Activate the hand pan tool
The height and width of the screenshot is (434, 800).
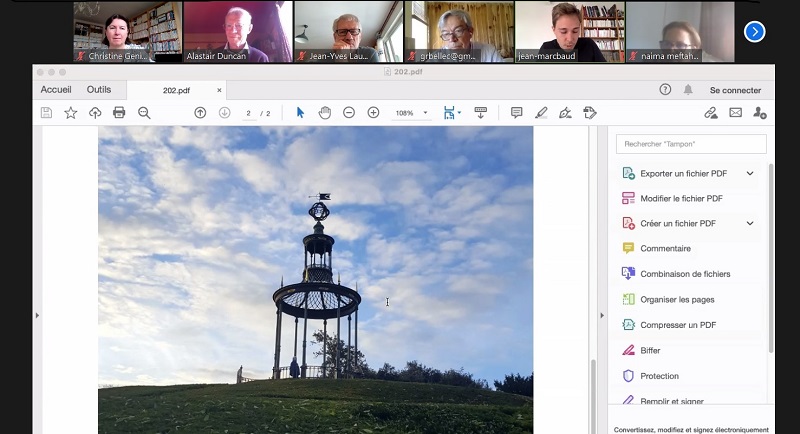[x=324, y=113]
